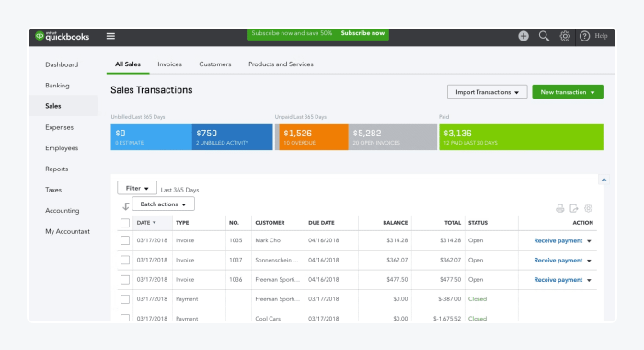Click the Subscribe now button
The height and width of the screenshot is (350, 644).
[362, 33]
